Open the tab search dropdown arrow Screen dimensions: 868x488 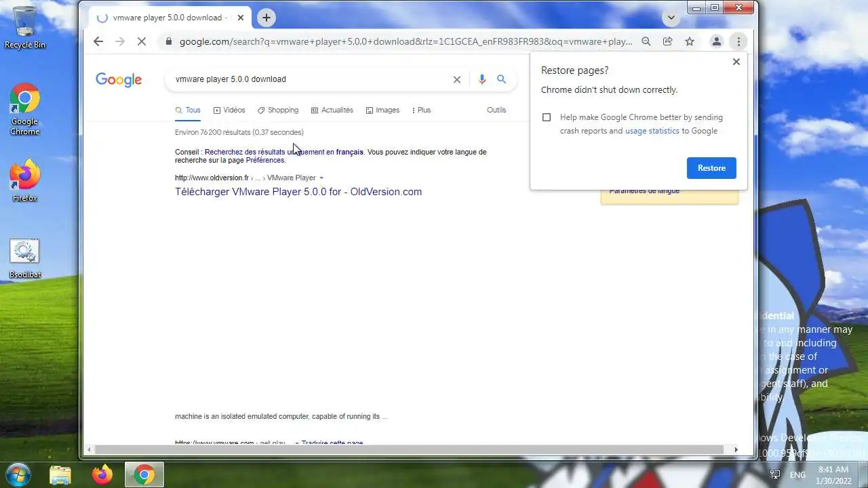pyautogui.click(x=671, y=18)
